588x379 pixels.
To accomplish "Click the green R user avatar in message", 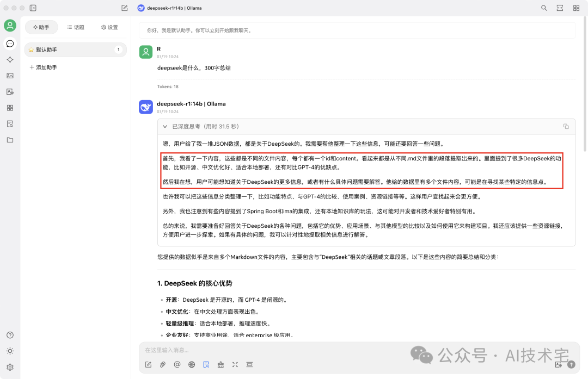I will pyautogui.click(x=146, y=52).
